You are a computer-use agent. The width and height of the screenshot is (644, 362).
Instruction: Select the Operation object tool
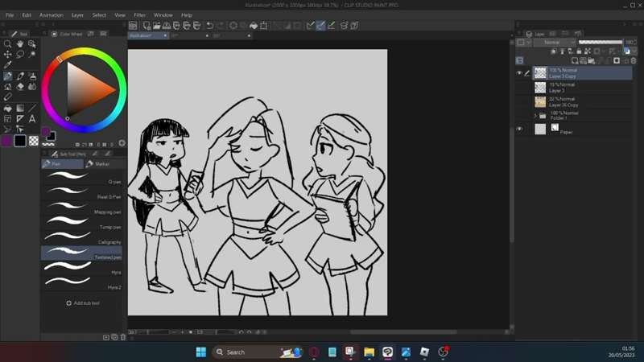[32, 44]
